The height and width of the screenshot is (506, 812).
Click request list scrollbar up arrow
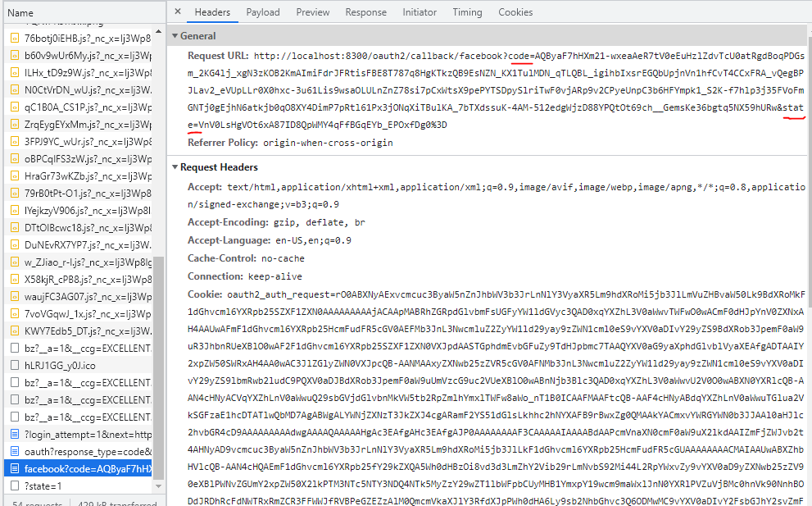[x=158, y=32]
